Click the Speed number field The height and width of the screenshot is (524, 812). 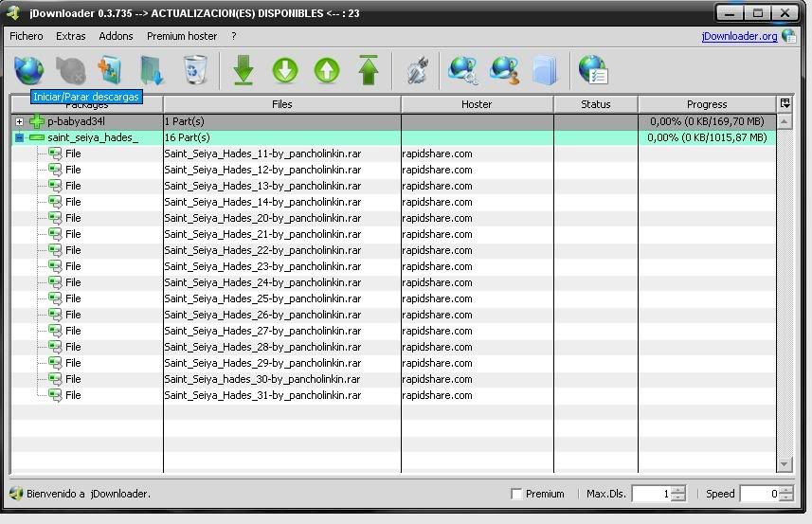[x=760, y=494]
